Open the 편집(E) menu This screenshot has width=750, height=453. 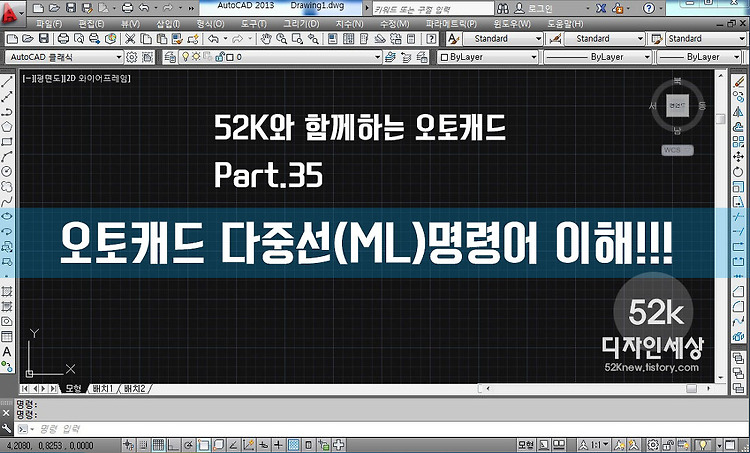click(x=91, y=24)
